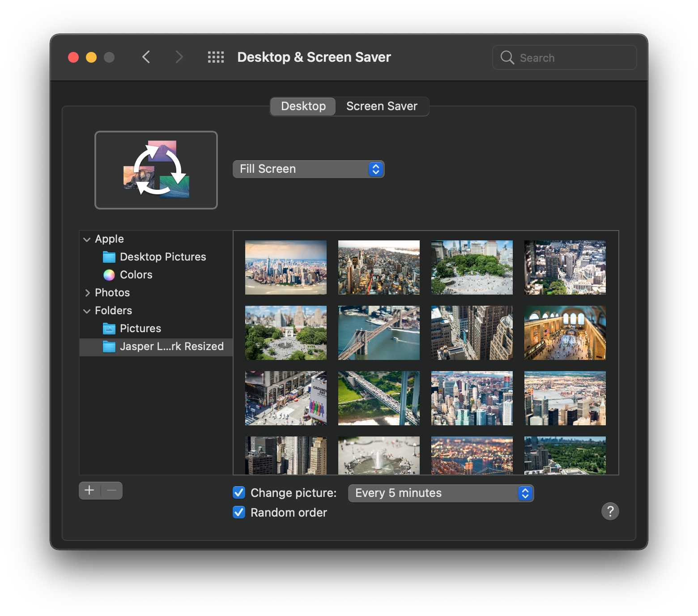Select the Jasper L...rk Resized folder icon
The height and width of the screenshot is (616, 698).
tap(109, 346)
